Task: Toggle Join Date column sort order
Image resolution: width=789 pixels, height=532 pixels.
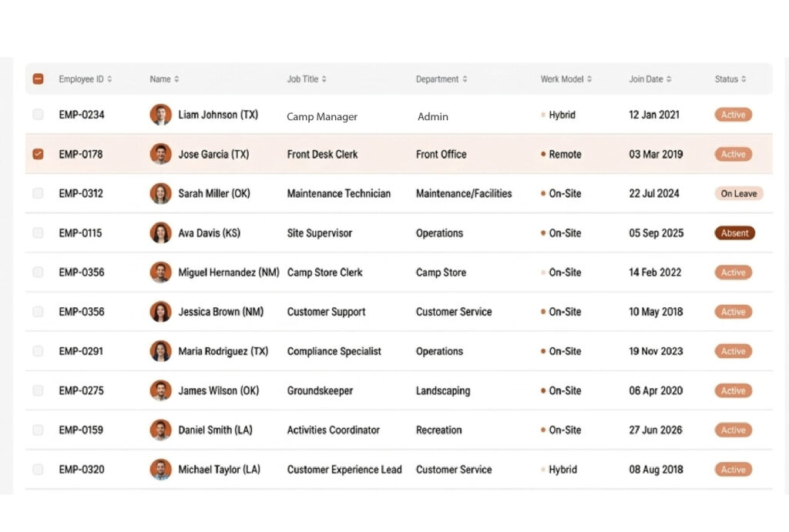Action: (669, 79)
